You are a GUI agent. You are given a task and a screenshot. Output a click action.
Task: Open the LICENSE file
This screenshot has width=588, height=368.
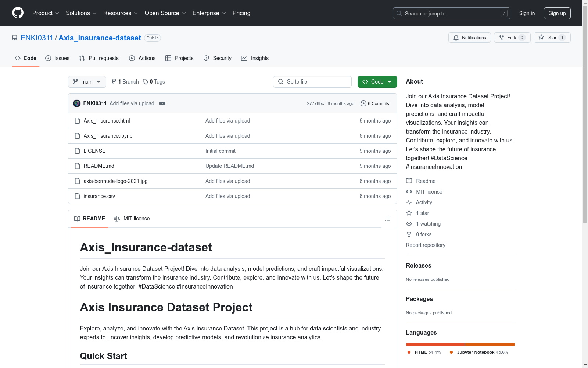(94, 151)
